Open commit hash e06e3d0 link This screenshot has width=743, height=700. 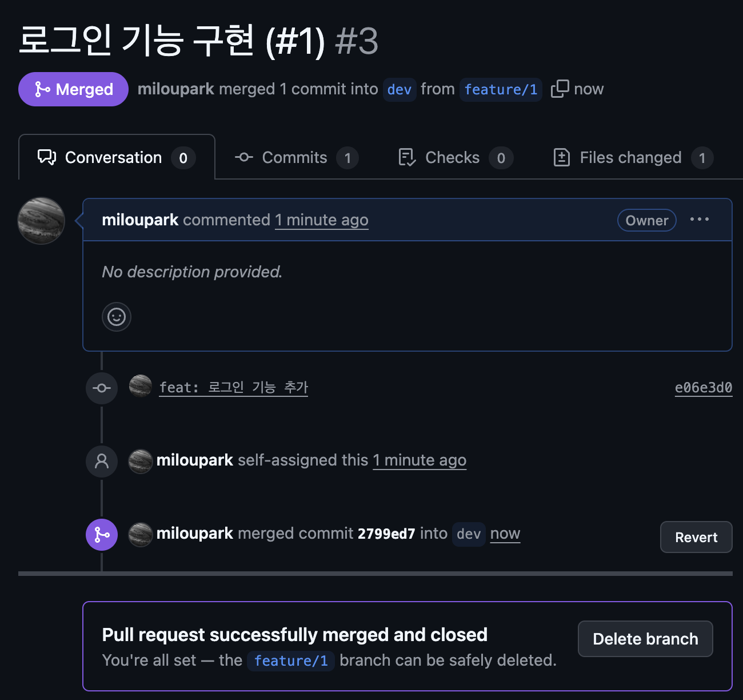[703, 388]
